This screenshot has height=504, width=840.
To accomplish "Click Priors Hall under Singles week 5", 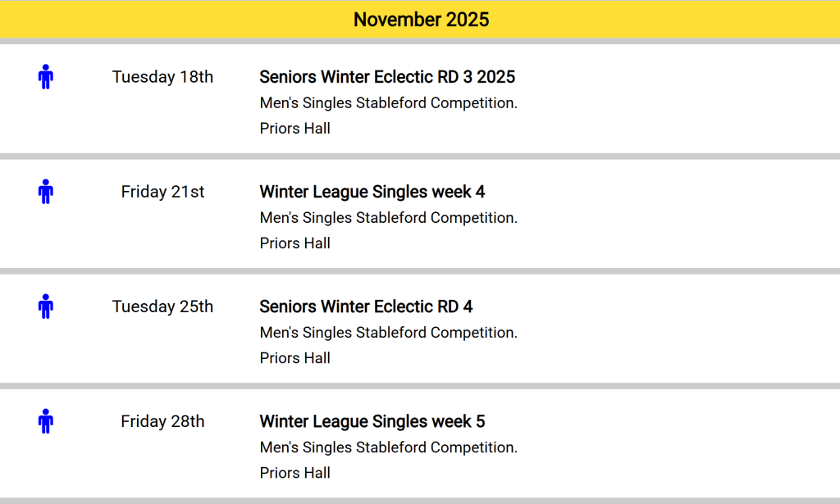I will click(x=294, y=473).
